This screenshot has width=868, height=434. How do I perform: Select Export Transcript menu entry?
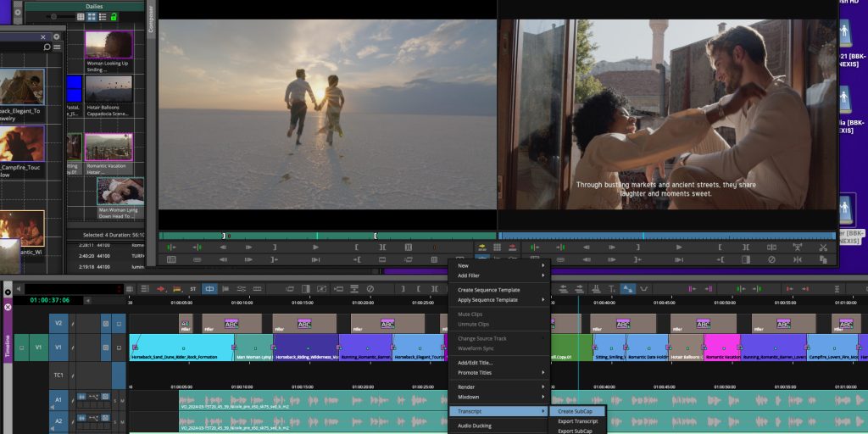[x=577, y=421]
